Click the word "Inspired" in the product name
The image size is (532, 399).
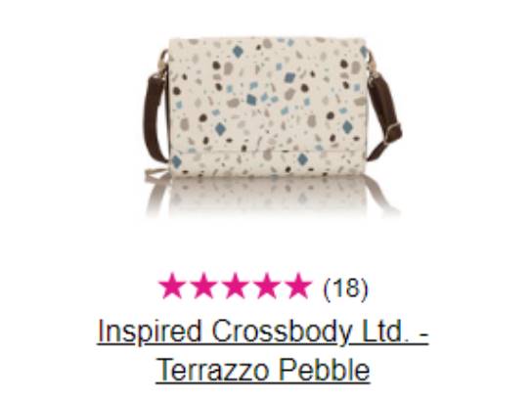pos(150,332)
